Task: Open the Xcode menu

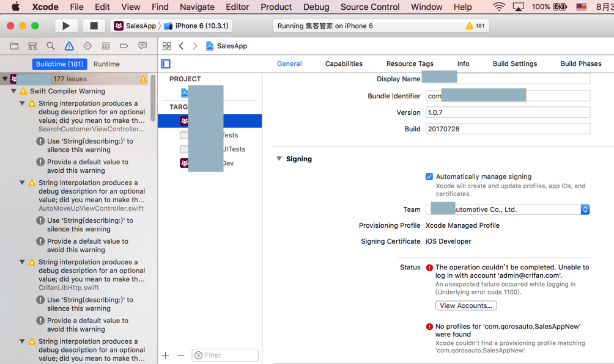Action: coord(45,7)
